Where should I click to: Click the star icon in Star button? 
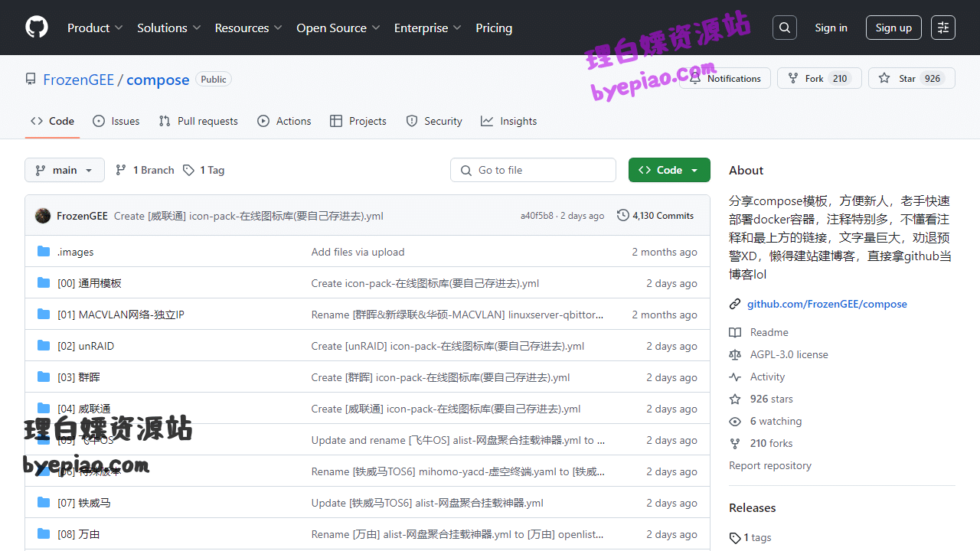(884, 78)
